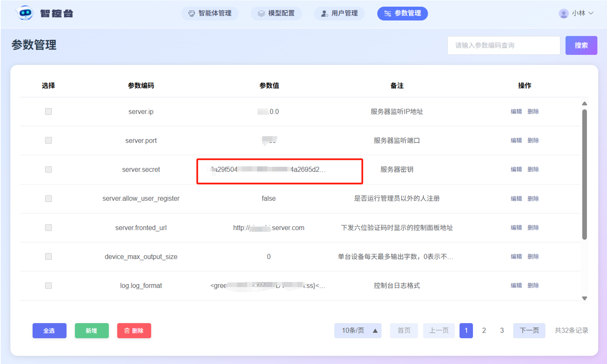Click the trash icon on red 删除 button

(127, 331)
